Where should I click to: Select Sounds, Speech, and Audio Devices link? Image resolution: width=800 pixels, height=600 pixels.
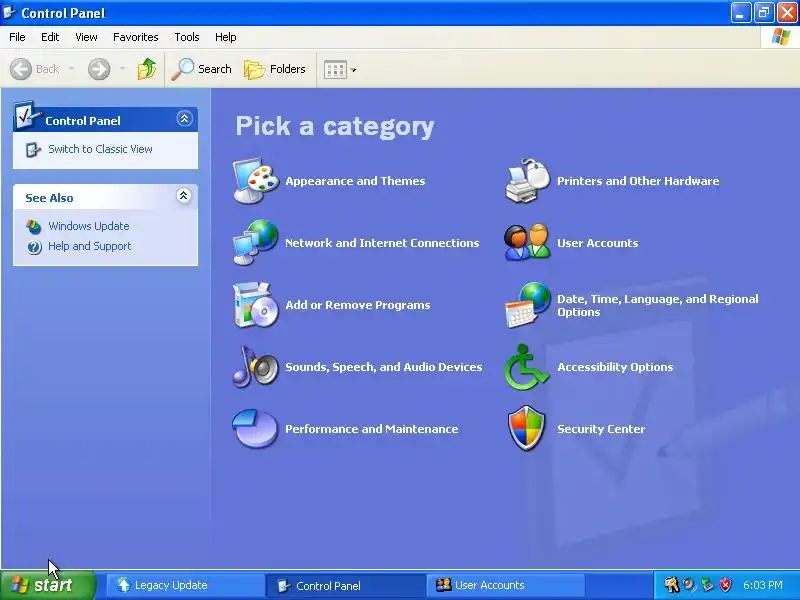click(x=384, y=367)
